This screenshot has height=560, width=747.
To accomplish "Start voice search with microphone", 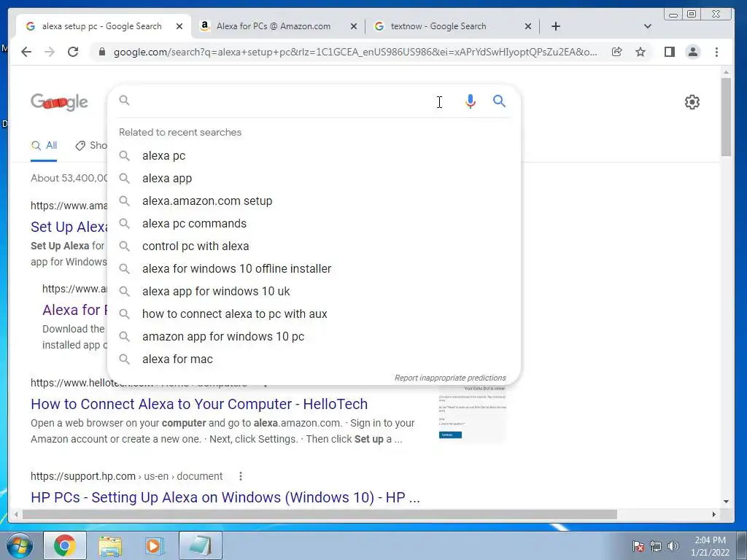I will tap(471, 101).
